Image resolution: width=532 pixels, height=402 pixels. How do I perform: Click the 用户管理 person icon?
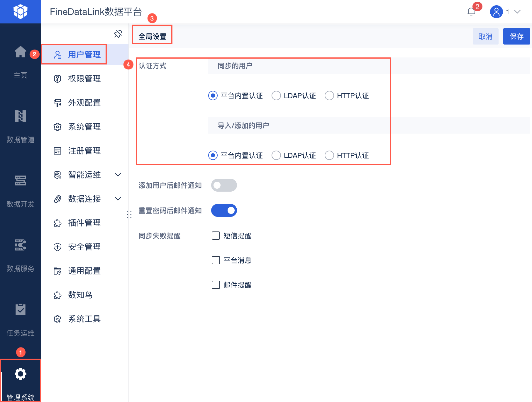pos(57,55)
